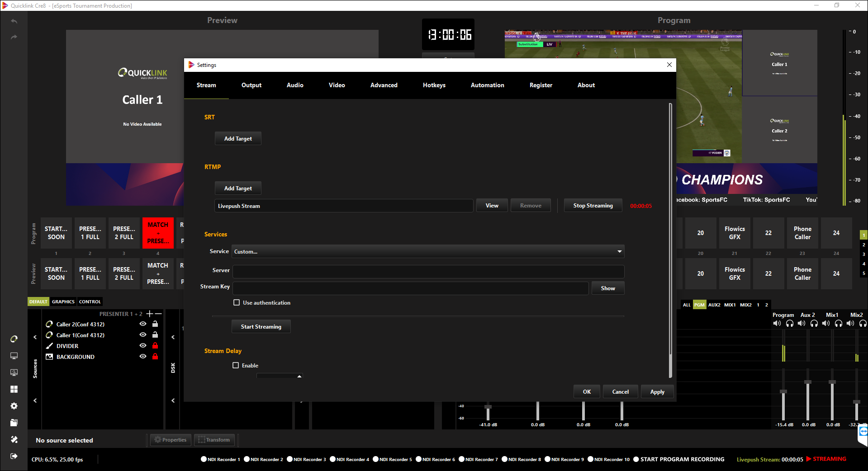Check the Stream Delay Enable box

coord(236,365)
